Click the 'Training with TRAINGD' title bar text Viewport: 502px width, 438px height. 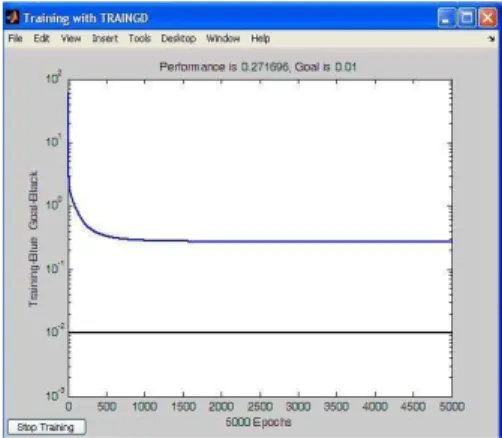click(86, 18)
